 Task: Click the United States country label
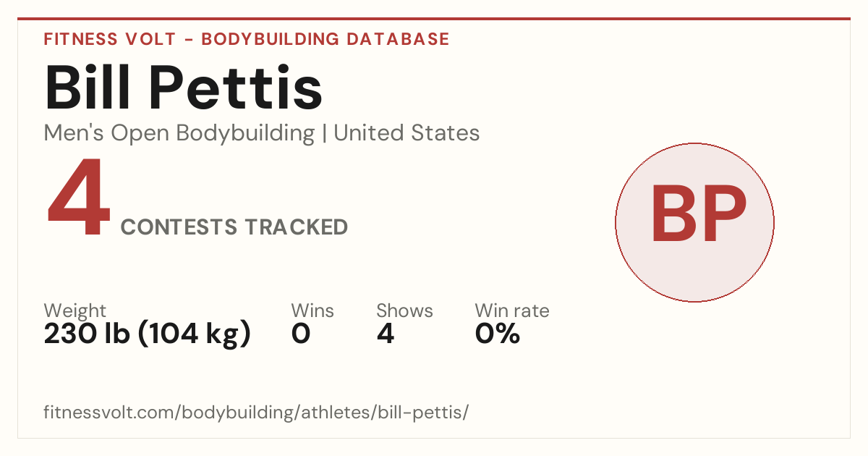pos(407,133)
